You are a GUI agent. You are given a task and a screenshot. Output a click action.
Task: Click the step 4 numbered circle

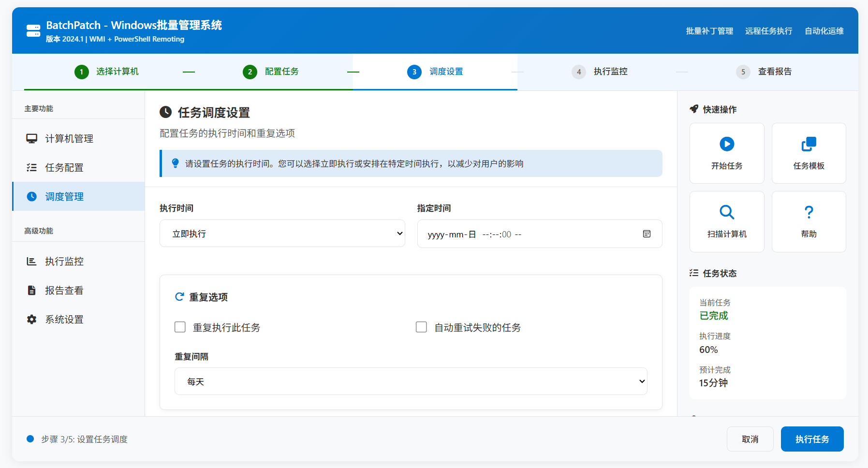579,72
